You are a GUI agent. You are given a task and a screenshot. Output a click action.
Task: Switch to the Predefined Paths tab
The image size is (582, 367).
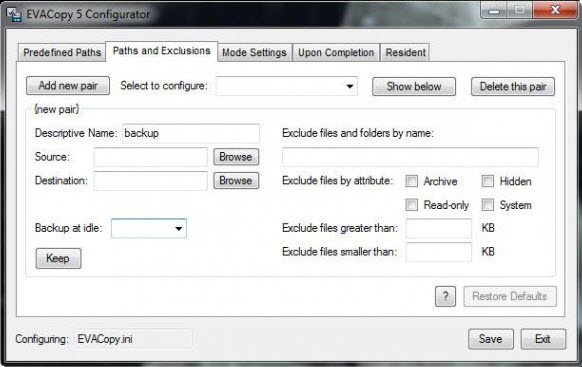tap(62, 52)
